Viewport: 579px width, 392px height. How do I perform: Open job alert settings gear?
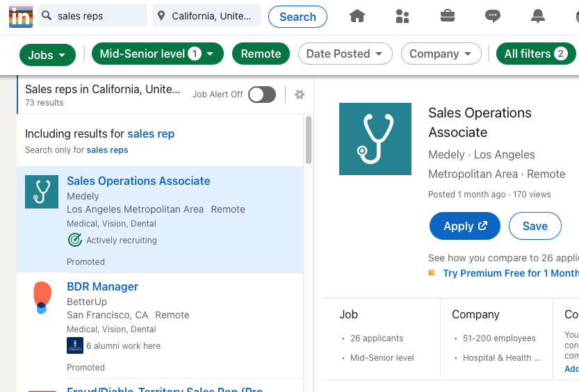coord(300,95)
